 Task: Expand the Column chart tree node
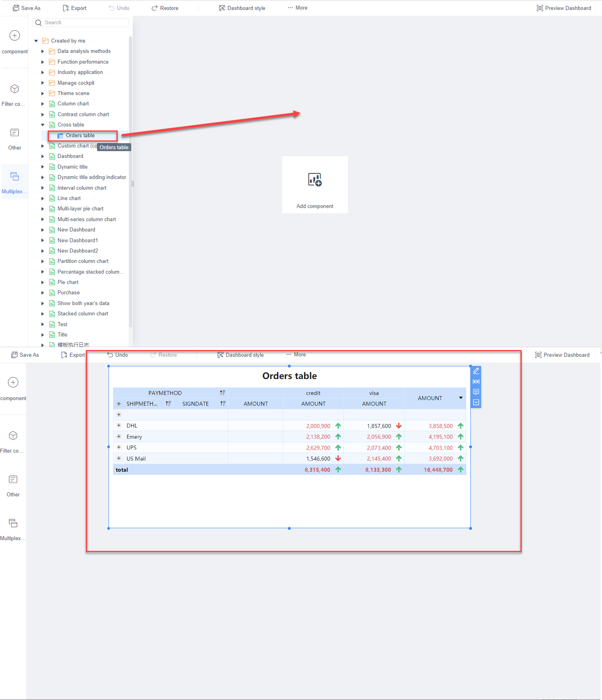[43, 104]
